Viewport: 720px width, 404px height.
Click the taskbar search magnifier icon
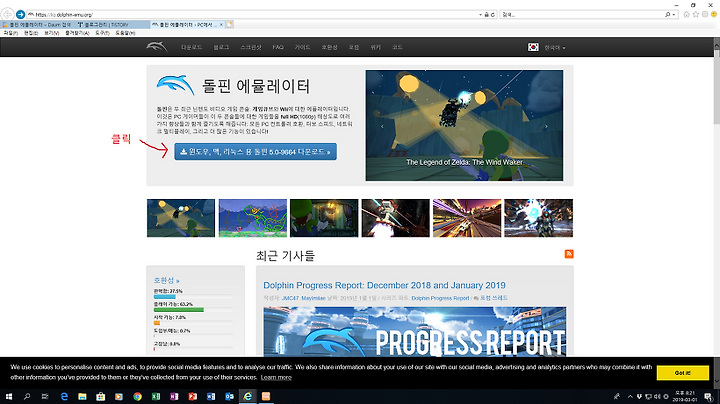[x=27, y=396]
